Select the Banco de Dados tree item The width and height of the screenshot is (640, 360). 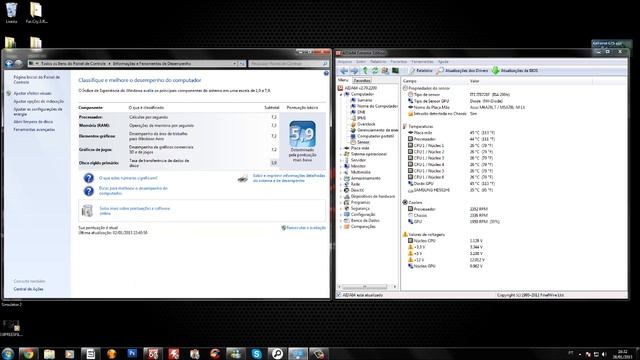point(365,220)
